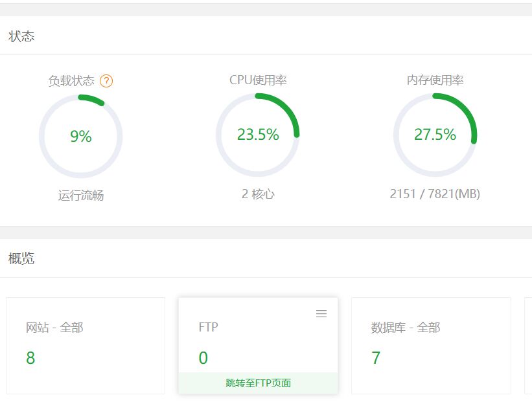Click the 2 核心 text
This screenshot has height=404, width=532.
pyautogui.click(x=258, y=194)
